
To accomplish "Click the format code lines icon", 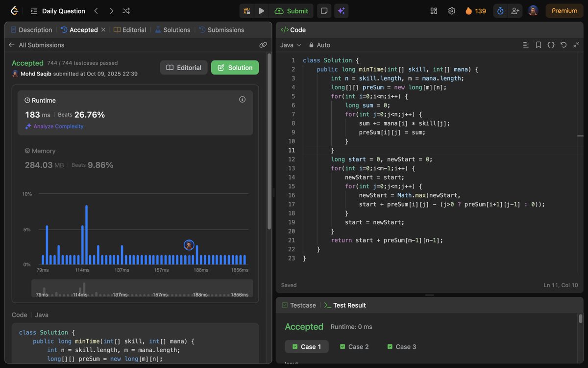I will tap(526, 45).
